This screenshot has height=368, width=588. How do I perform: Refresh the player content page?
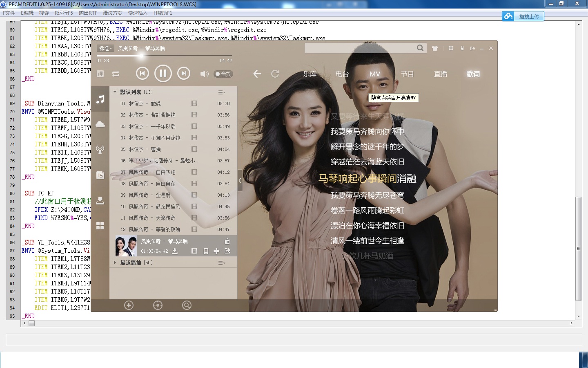(275, 74)
